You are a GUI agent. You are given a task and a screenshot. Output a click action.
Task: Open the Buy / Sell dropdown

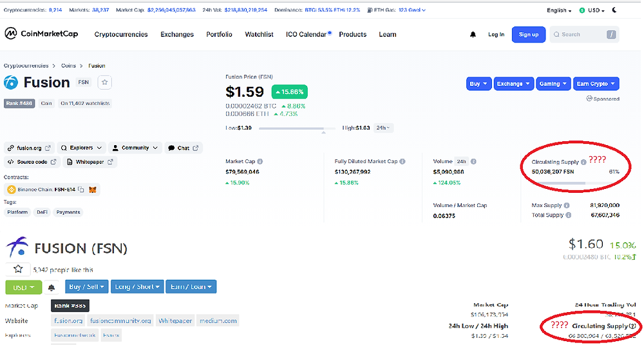pyautogui.click(x=86, y=286)
